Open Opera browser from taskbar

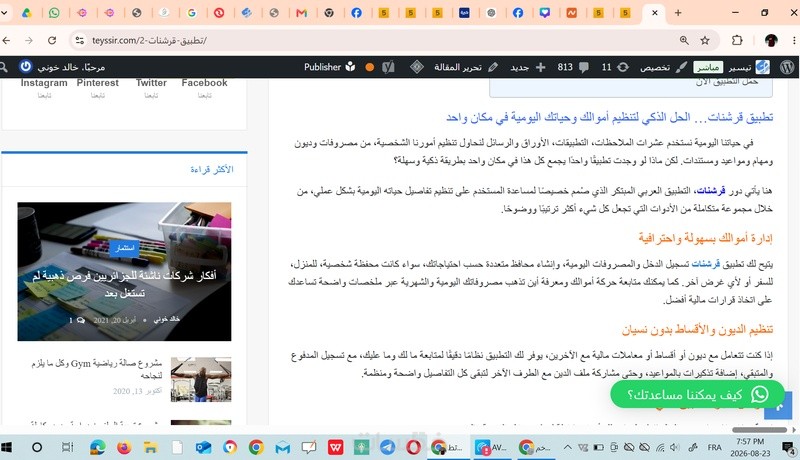[413, 447]
